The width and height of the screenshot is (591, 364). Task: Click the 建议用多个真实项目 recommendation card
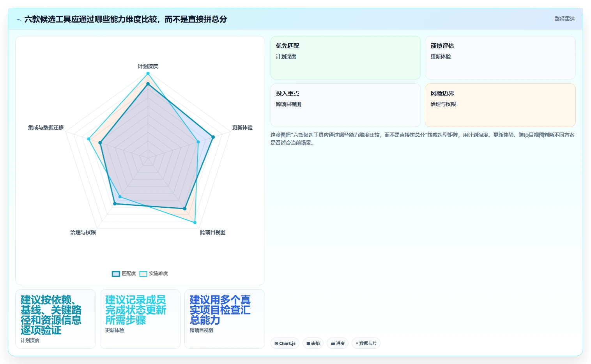[x=225, y=319]
